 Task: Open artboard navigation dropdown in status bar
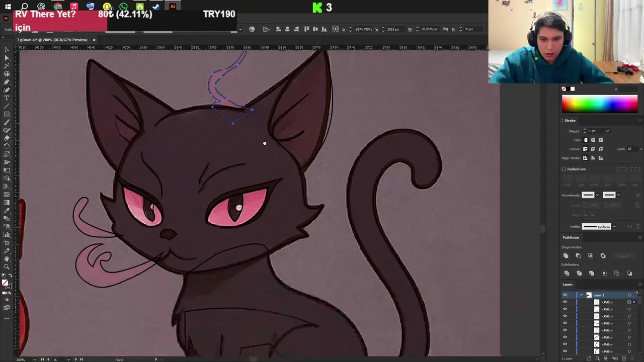click(x=68, y=359)
